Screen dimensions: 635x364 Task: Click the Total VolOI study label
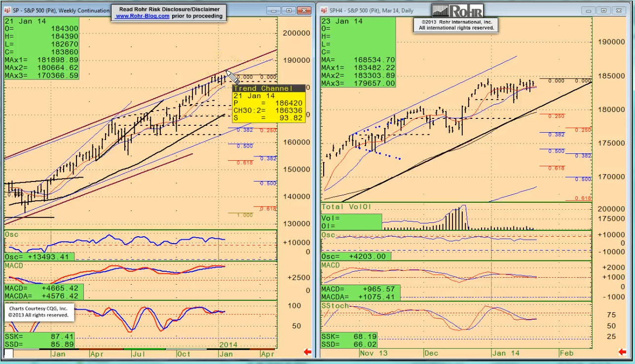[x=346, y=207]
